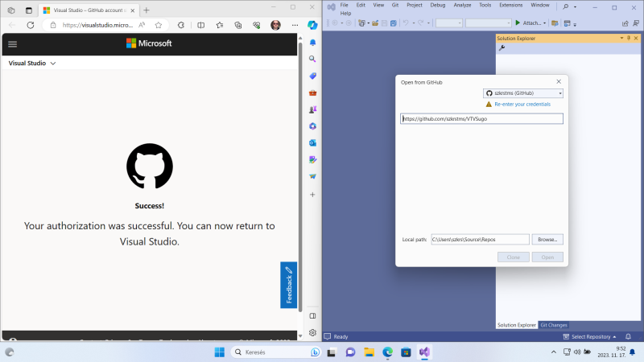Open Edge browser essentials heart icon
This screenshot has width=644, height=362.
click(257, 25)
